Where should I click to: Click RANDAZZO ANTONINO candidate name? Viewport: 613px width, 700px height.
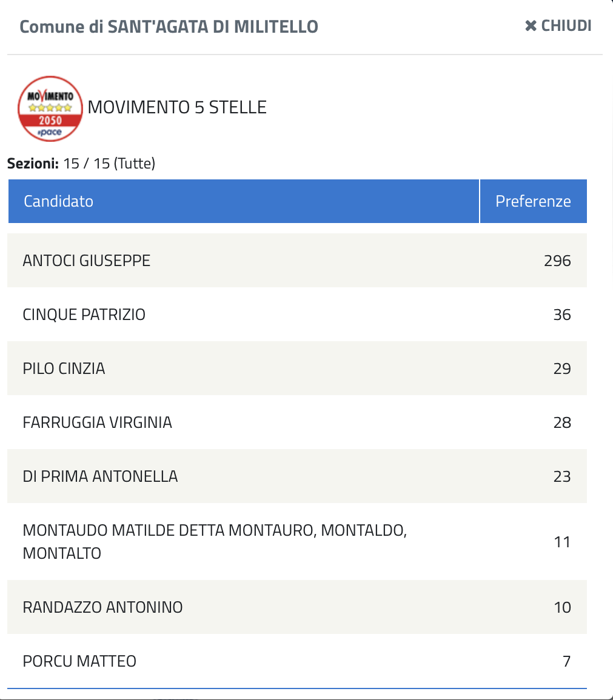[x=103, y=607]
